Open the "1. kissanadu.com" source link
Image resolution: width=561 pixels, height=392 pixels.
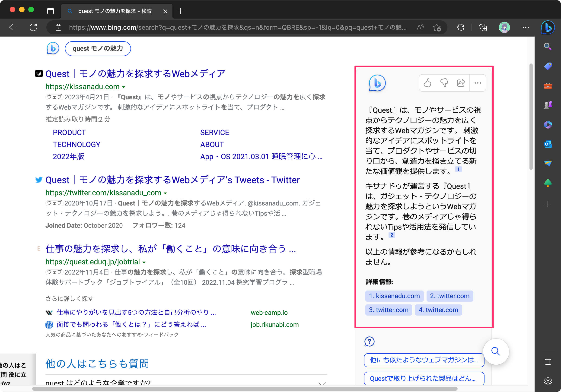pyautogui.click(x=394, y=296)
